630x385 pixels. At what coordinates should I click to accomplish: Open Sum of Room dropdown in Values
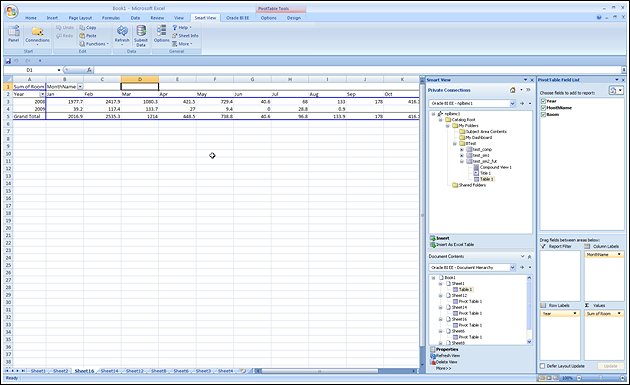619,313
